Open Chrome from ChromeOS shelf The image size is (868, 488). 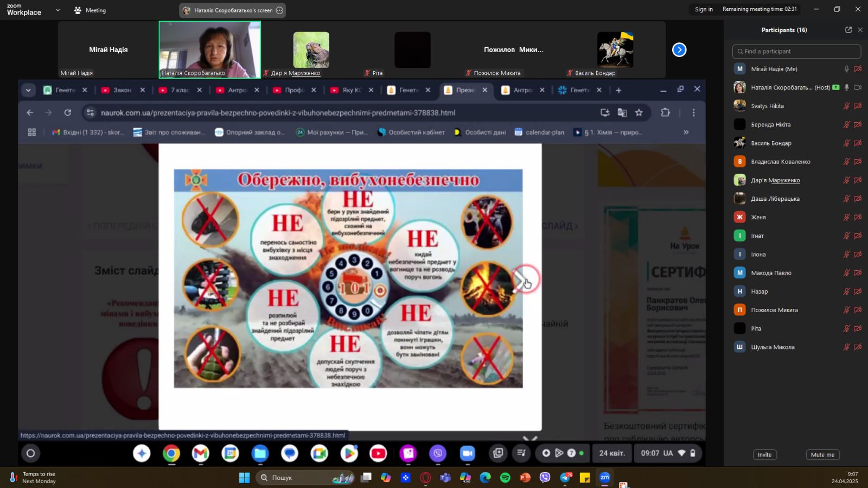171,453
